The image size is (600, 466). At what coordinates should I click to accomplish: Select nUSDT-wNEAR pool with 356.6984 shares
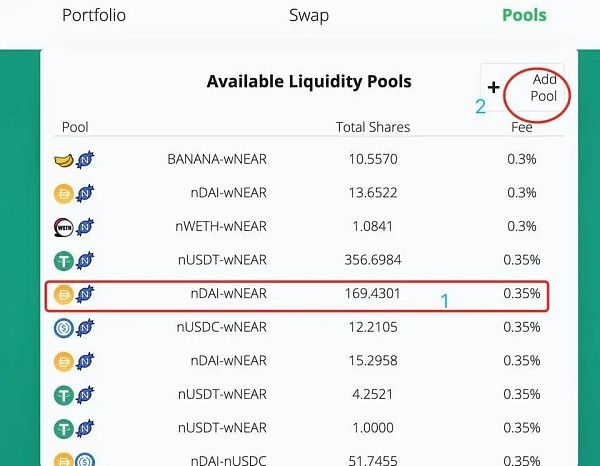[222, 260]
